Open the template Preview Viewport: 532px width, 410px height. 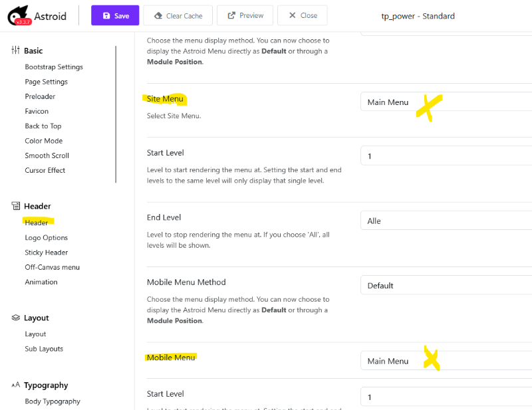pos(245,15)
